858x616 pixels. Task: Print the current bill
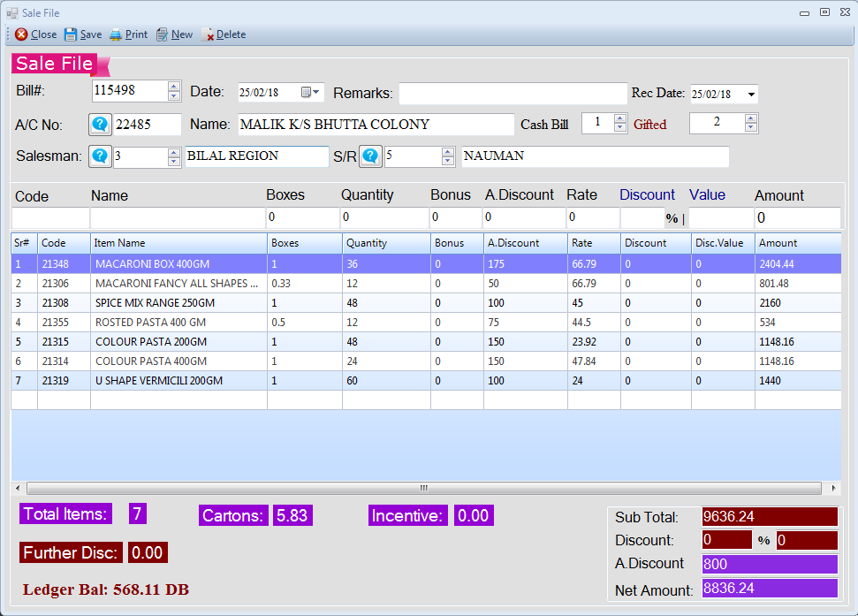click(128, 34)
